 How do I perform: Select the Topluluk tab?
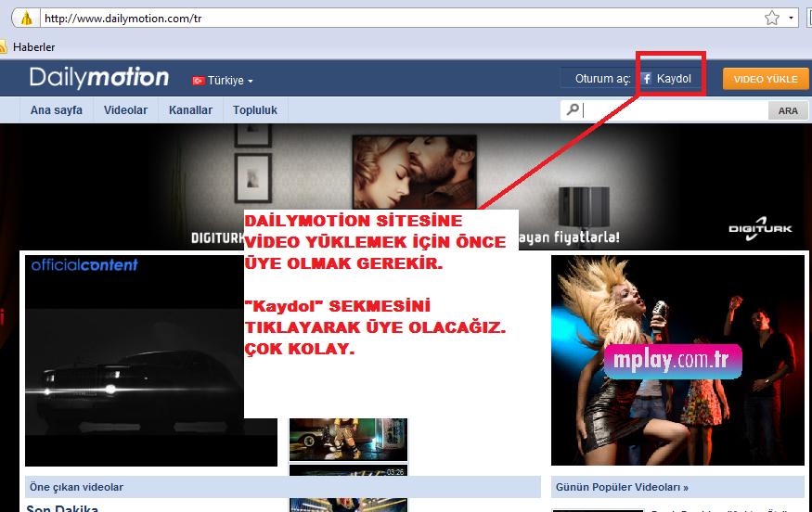255,110
